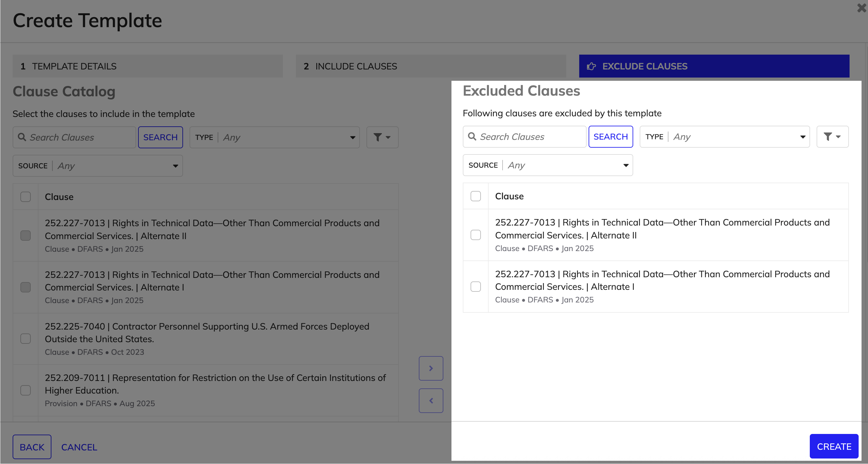Click excluded clause title ending Alternate I
The image size is (868, 464).
point(662,280)
